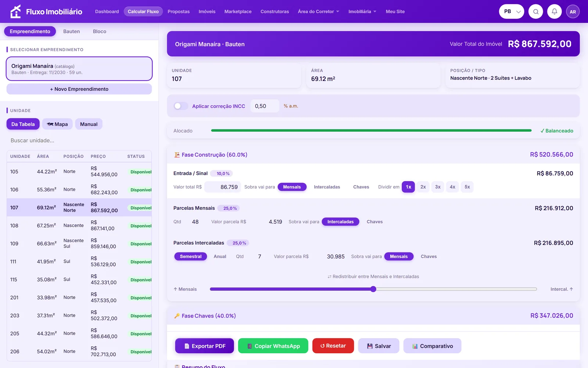Expand Imobiliária menu

[362, 11]
